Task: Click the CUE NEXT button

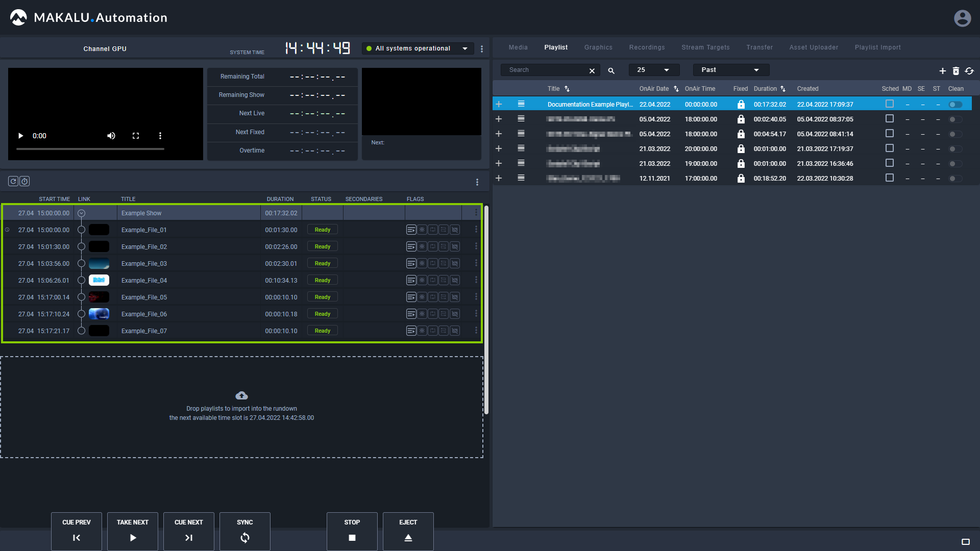Action: (189, 531)
